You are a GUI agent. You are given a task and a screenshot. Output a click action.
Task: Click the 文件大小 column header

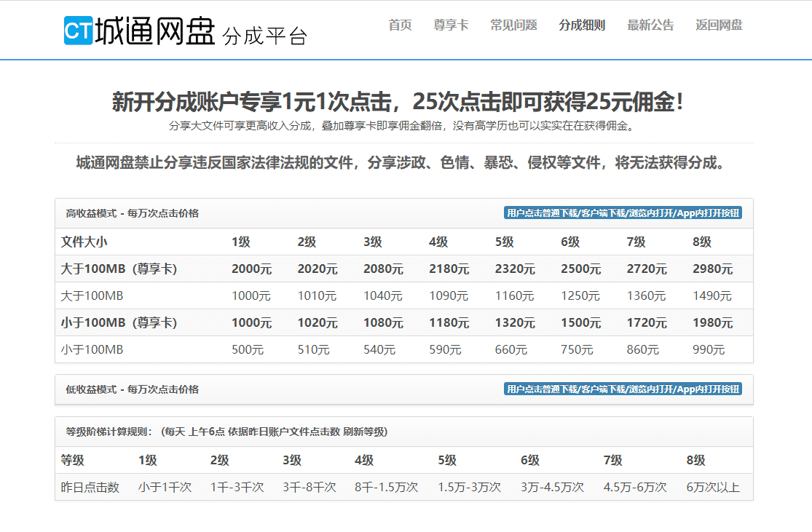tap(84, 242)
